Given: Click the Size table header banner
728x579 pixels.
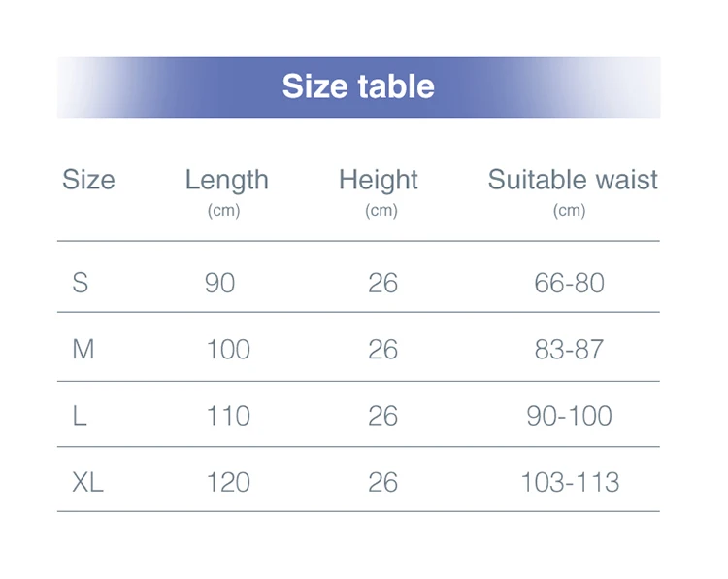Looking at the screenshot, I should tap(358, 86).
